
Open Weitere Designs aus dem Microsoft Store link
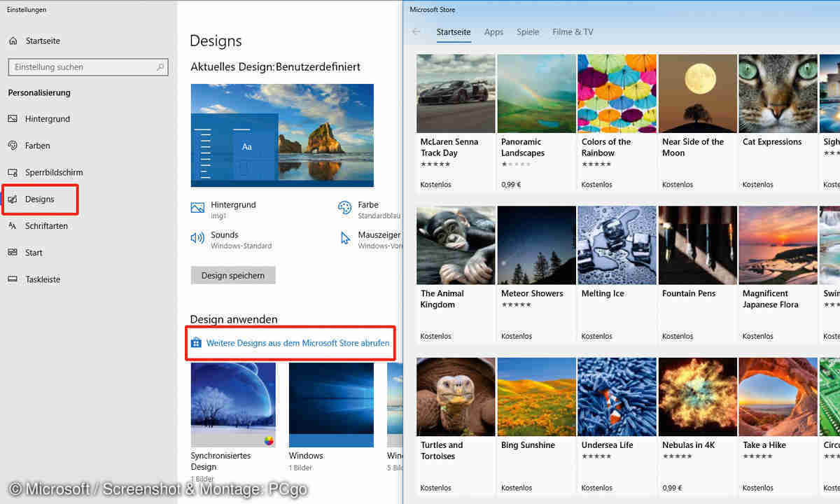tap(297, 343)
